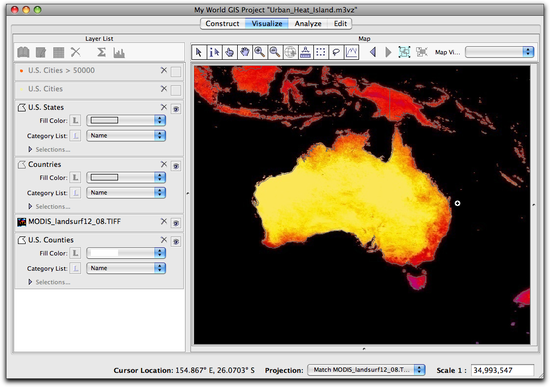Remove the U.S. Cities > 50000 layer
This screenshot has height=387, width=550.
pos(164,71)
